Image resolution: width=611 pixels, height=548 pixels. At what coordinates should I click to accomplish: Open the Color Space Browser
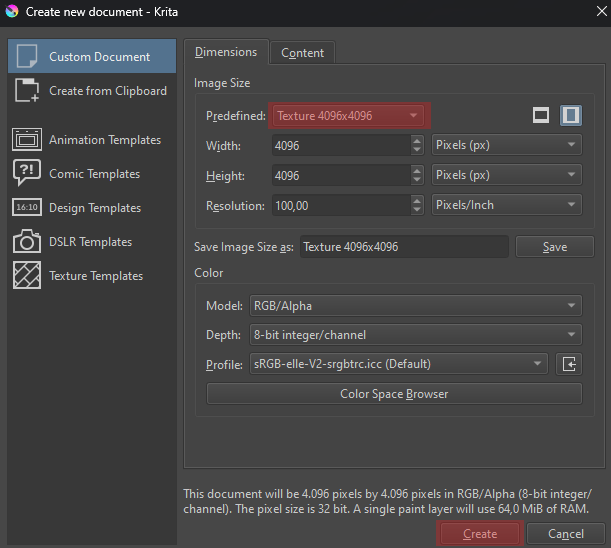click(393, 394)
